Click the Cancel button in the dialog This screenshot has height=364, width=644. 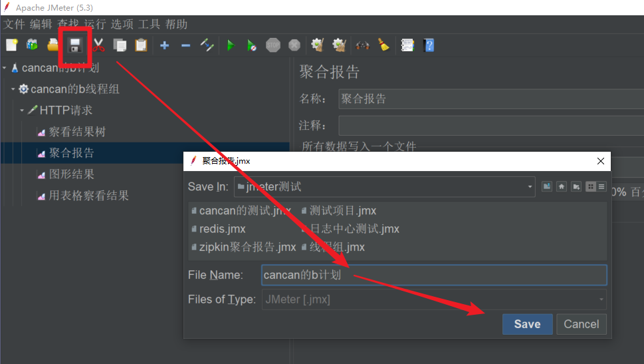click(581, 324)
